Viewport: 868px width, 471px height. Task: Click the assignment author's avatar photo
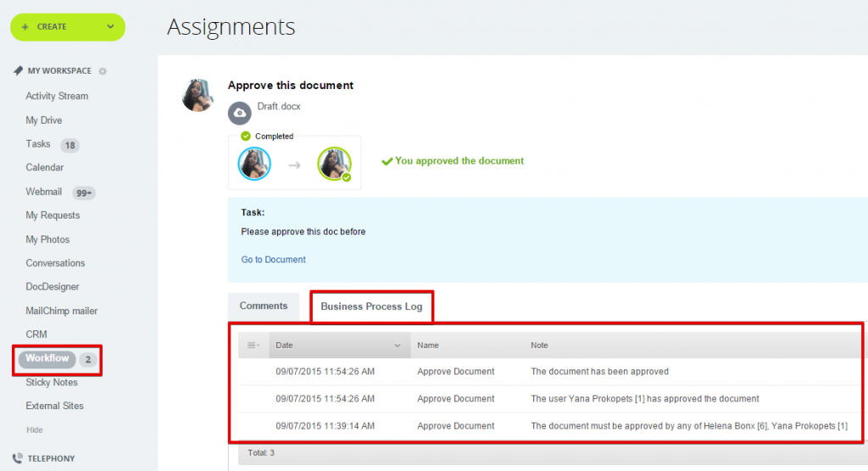[198, 95]
